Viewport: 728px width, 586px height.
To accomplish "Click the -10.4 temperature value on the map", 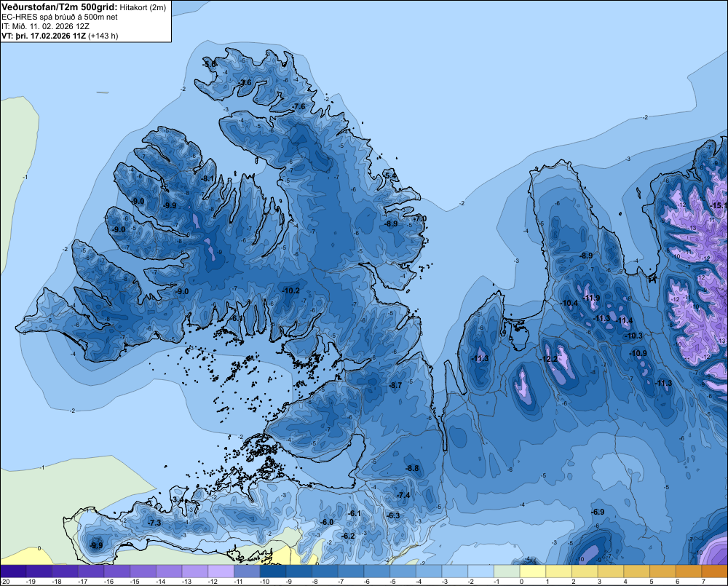I will point(569,304).
